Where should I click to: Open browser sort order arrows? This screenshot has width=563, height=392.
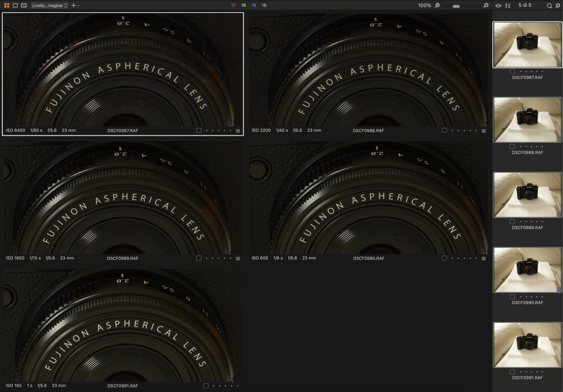click(x=508, y=6)
